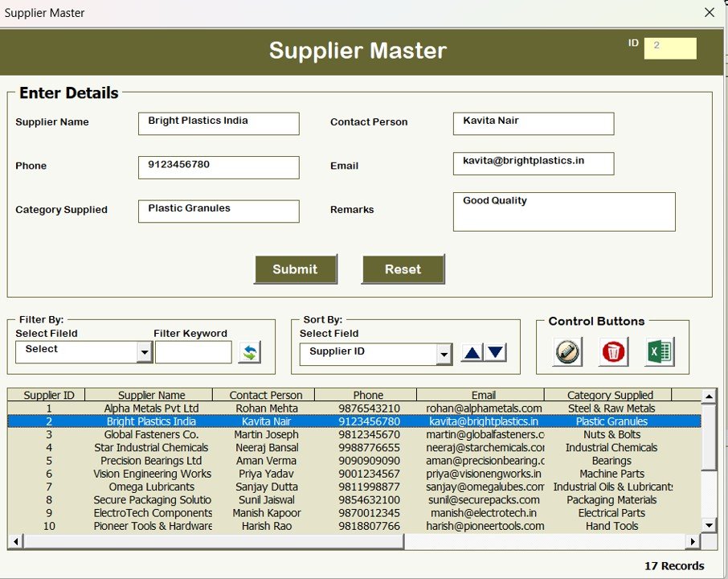728x579 pixels.
Task: Click the red trash delete icon
Action: point(612,352)
